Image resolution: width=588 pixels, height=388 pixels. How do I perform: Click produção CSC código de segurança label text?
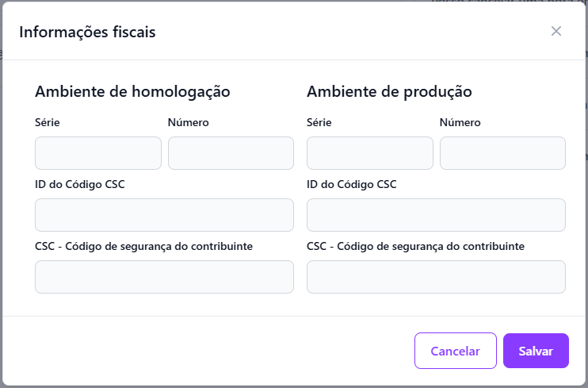pyautogui.click(x=415, y=246)
